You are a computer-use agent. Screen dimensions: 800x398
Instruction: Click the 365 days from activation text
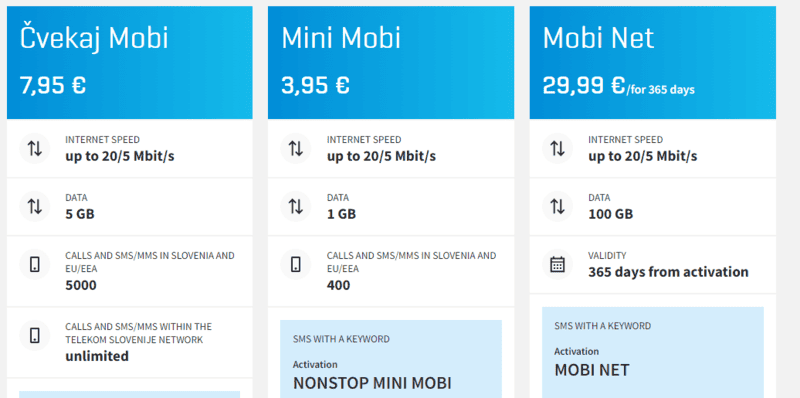[x=668, y=272]
